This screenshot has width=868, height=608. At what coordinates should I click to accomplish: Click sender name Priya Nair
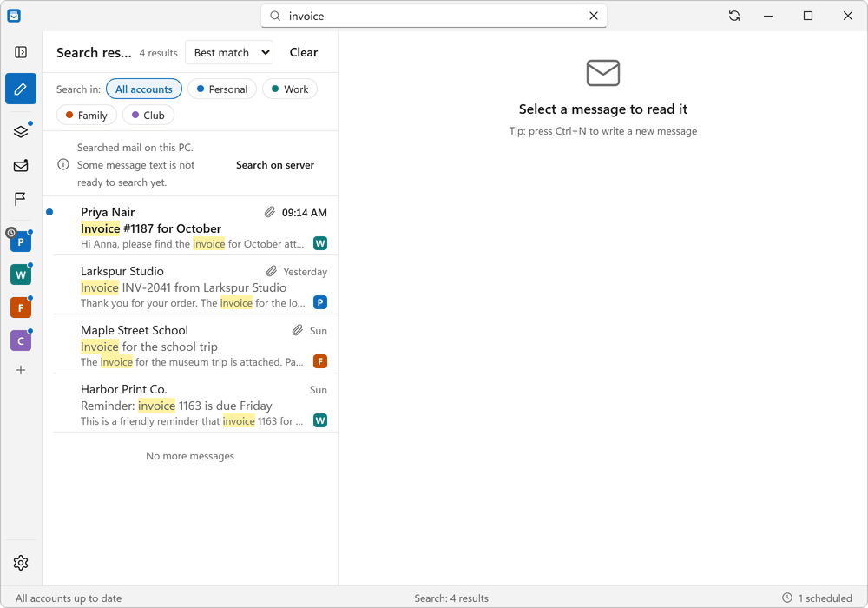pyautogui.click(x=108, y=212)
